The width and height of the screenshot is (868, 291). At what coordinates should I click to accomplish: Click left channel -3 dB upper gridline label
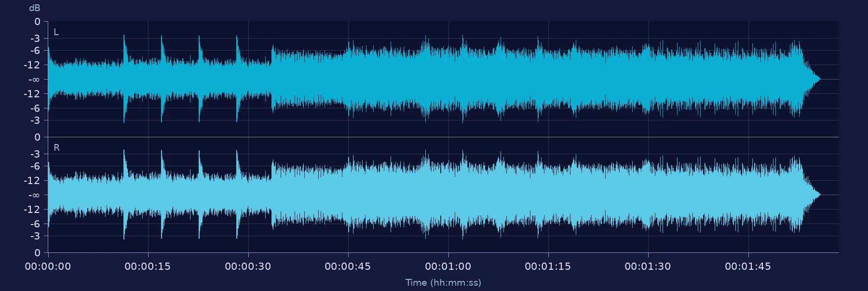[35, 39]
